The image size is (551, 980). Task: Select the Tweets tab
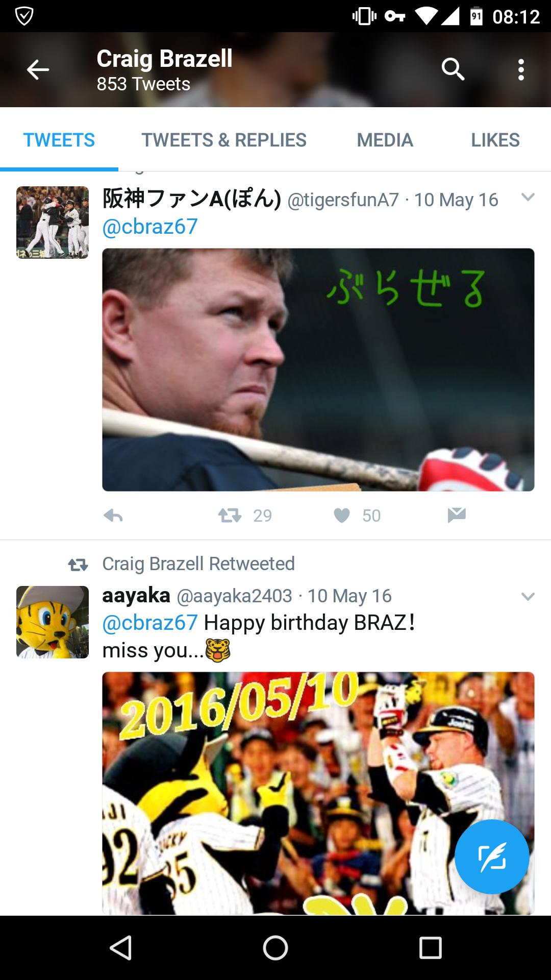(59, 140)
